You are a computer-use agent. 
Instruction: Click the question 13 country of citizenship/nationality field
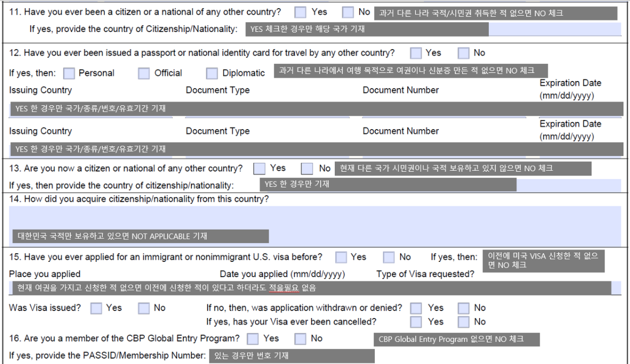[x=440, y=185]
